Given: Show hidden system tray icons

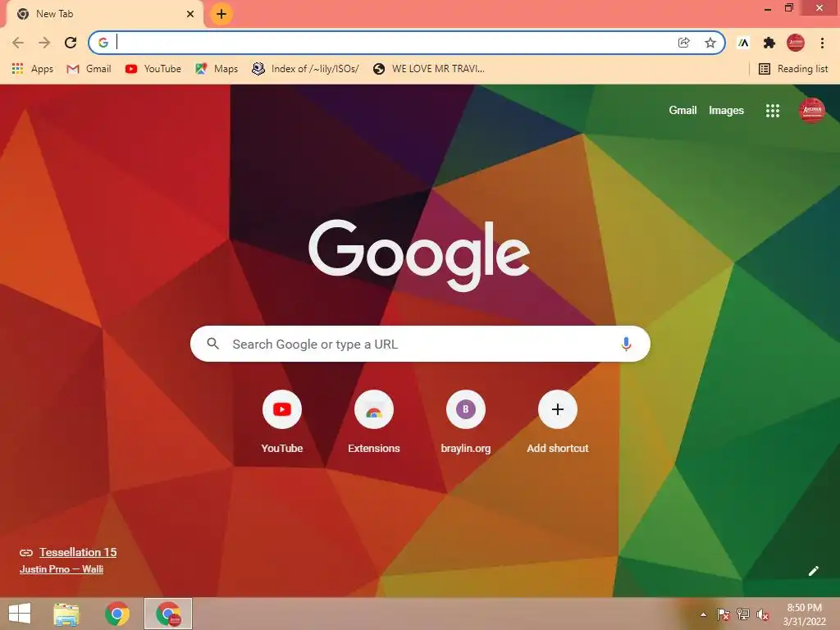Looking at the screenshot, I should point(703,614).
